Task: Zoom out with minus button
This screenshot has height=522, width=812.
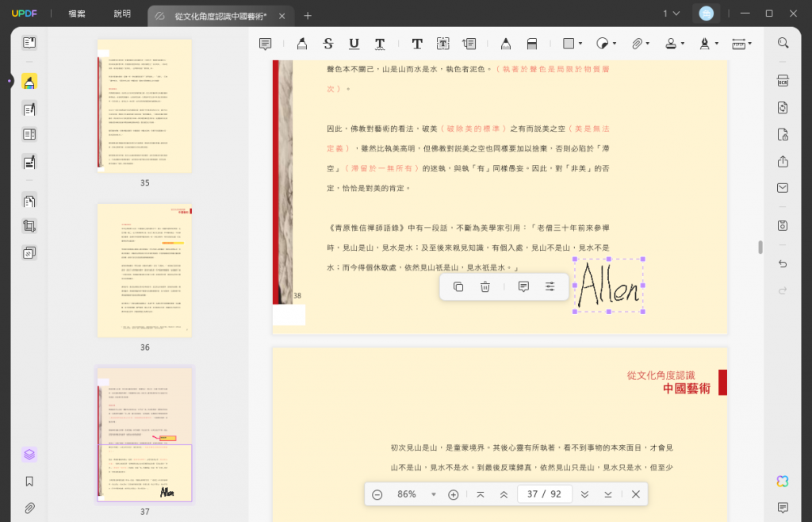Action: pyautogui.click(x=377, y=494)
